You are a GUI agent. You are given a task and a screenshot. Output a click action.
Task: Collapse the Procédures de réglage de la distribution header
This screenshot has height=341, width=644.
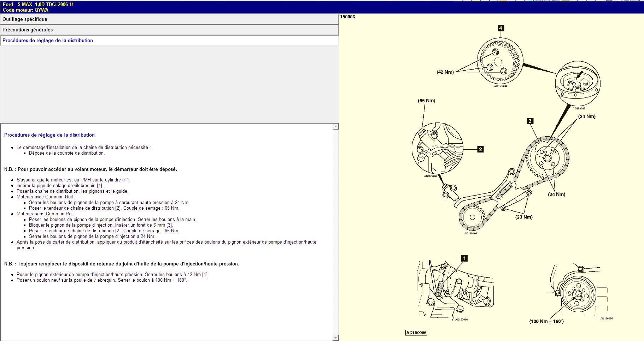[169, 41]
